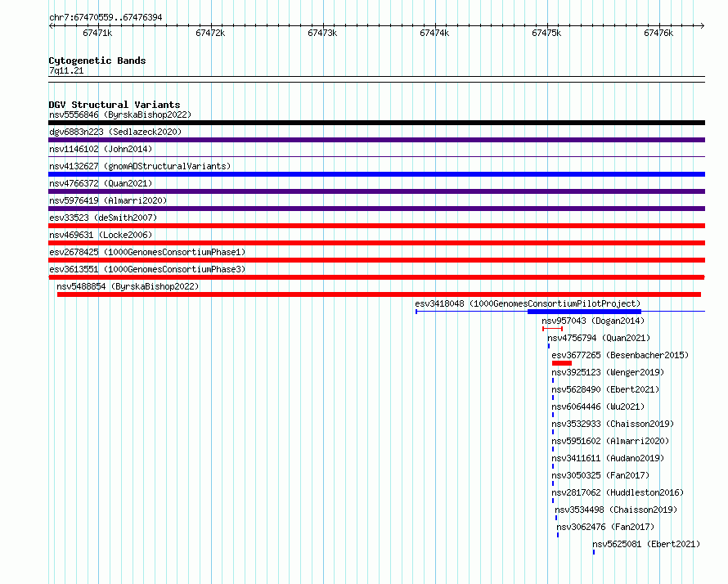Open nsv5951602 (Almarri2020) label
Screen dimensions: 728x584
610,441
